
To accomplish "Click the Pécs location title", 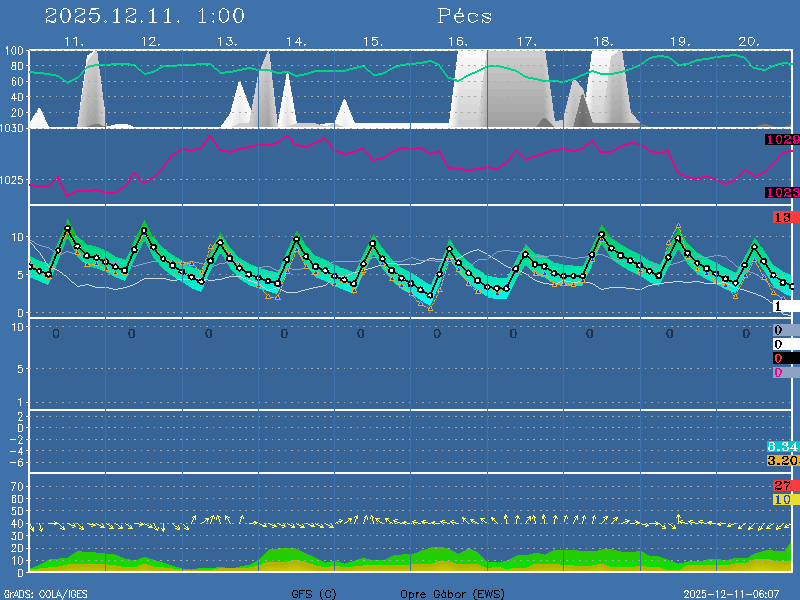I will [465, 16].
